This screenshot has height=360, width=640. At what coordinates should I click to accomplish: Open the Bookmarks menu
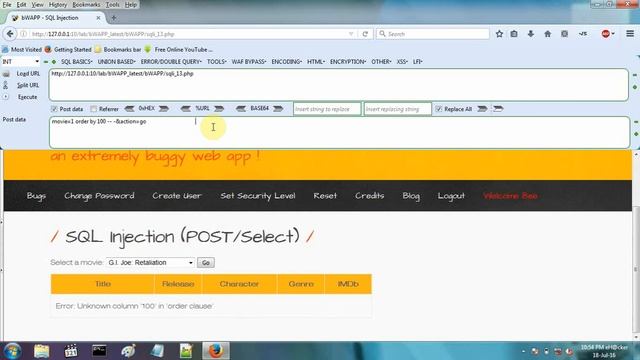(86, 4)
